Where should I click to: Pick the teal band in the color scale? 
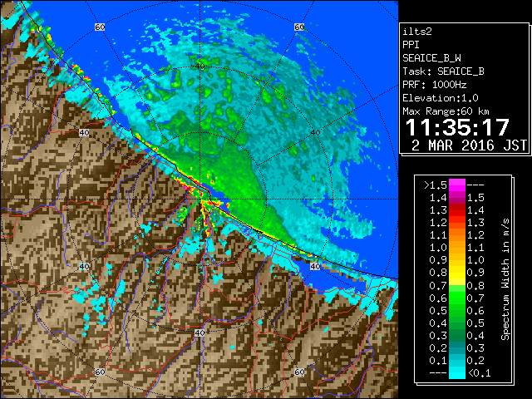457,347
